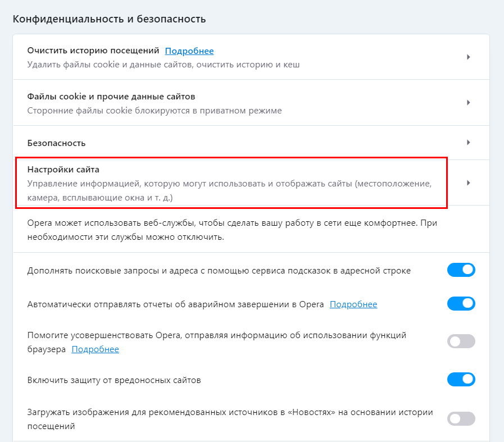Disable address bar search suggestions toggle
Image resolution: width=504 pixels, height=442 pixels.
click(461, 270)
